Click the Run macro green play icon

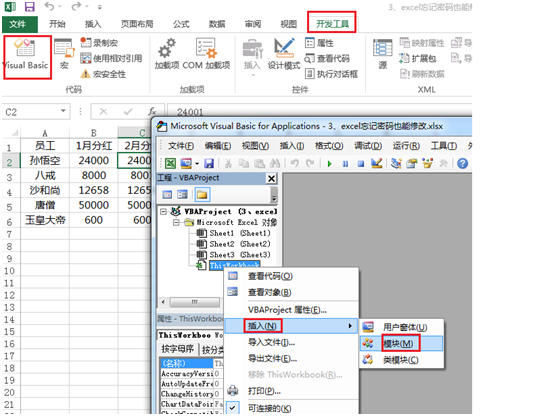330,164
